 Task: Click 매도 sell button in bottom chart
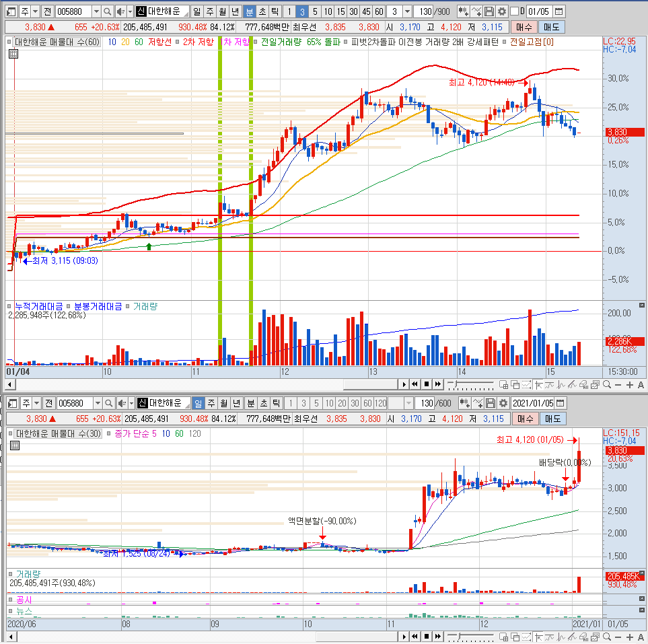click(x=552, y=419)
